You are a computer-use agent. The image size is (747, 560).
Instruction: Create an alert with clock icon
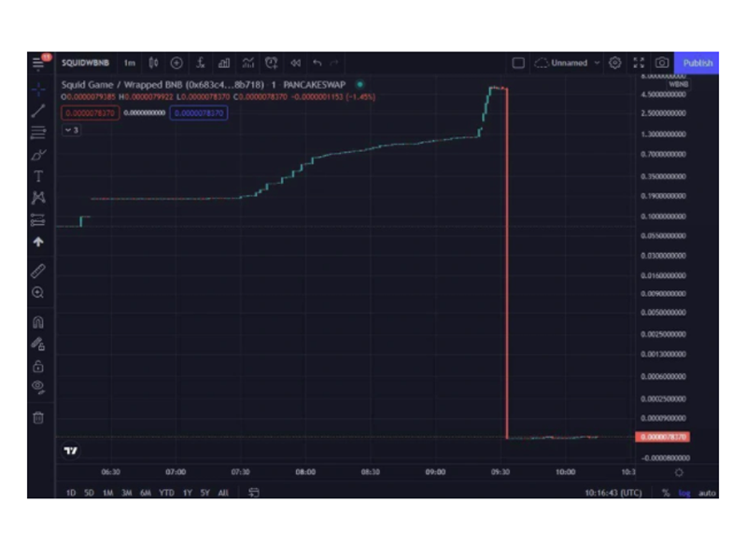pyautogui.click(x=271, y=63)
